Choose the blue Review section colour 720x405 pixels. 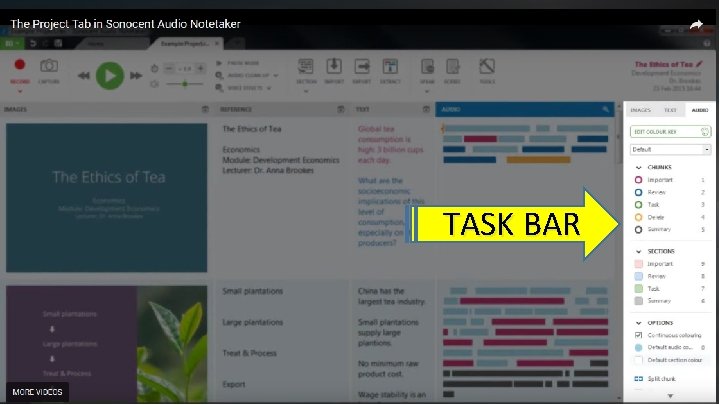pos(638,276)
